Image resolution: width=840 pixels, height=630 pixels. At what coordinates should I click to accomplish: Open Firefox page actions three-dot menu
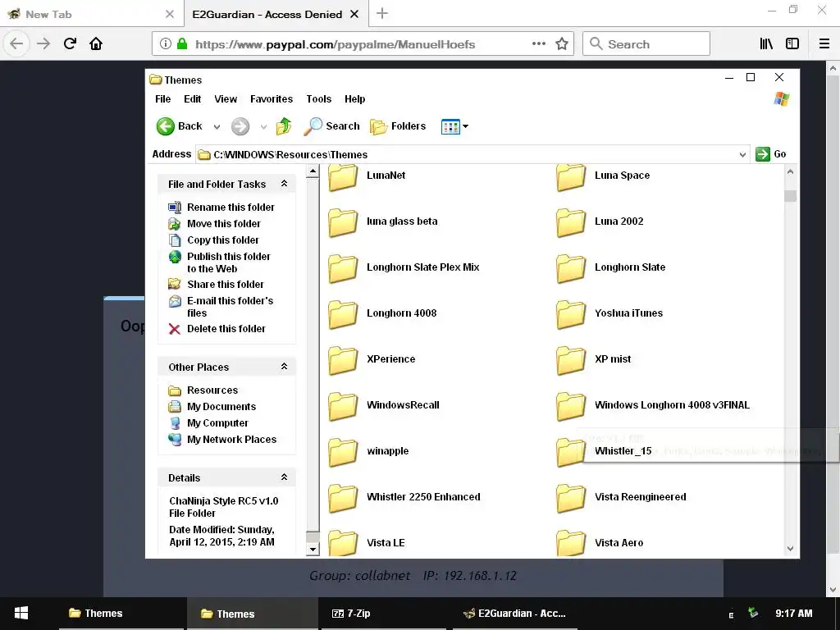click(x=539, y=44)
